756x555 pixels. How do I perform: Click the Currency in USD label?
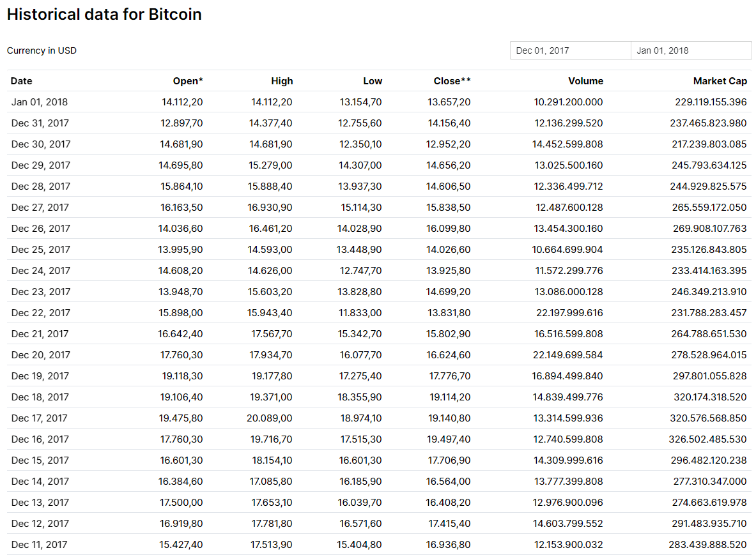[x=42, y=50]
